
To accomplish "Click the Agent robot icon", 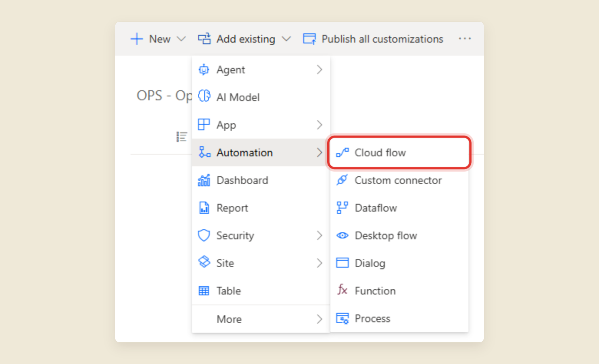I will [204, 69].
